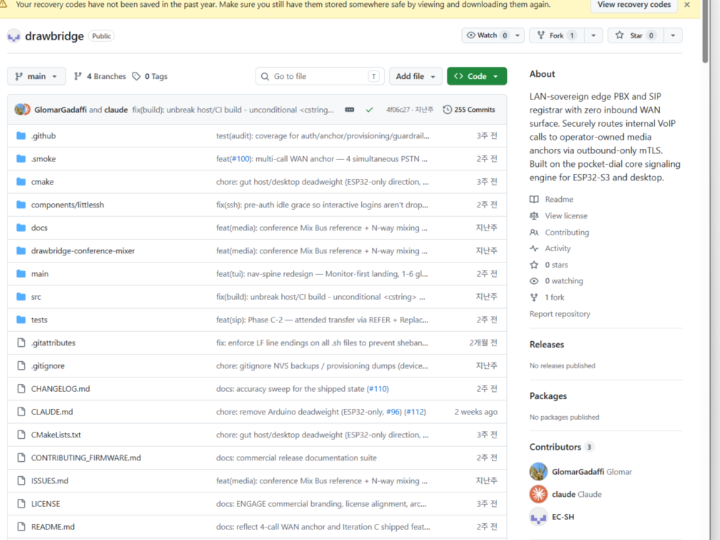Click the page vertical scrollbar
Viewport: 720px width, 540px height.
click(x=705, y=32)
